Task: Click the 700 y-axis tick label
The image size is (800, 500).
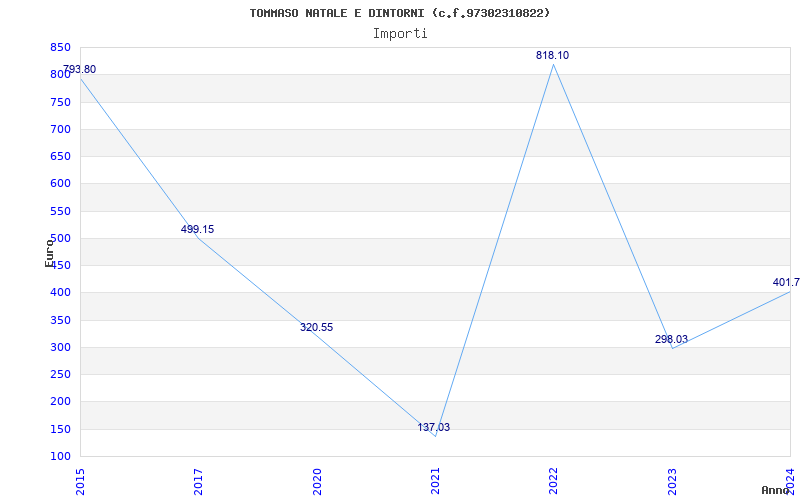Action: click(60, 130)
